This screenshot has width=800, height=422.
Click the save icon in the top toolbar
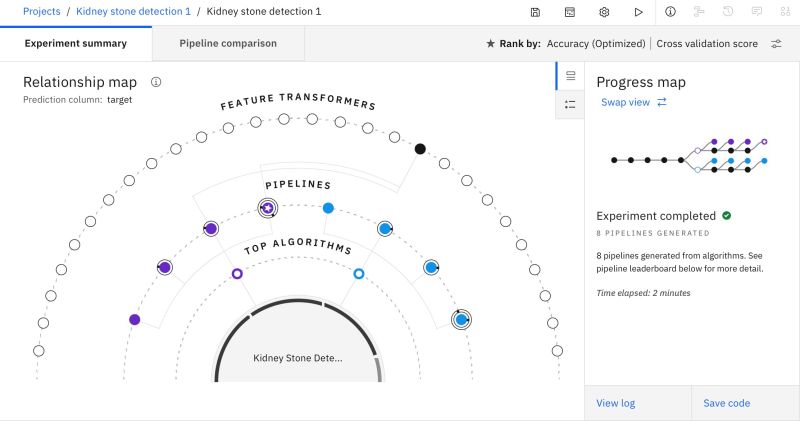coord(536,12)
